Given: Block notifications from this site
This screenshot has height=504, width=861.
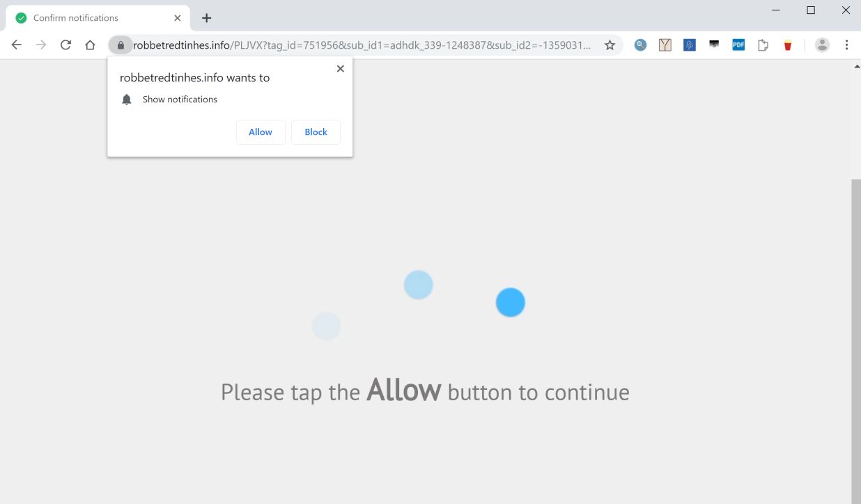Looking at the screenshot, I should (316, 132).
